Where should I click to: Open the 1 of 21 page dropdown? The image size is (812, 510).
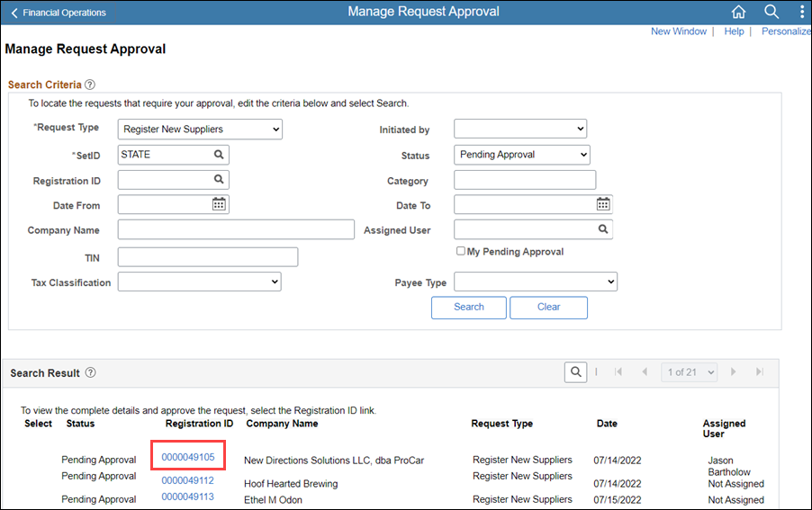tap(690, 371)
